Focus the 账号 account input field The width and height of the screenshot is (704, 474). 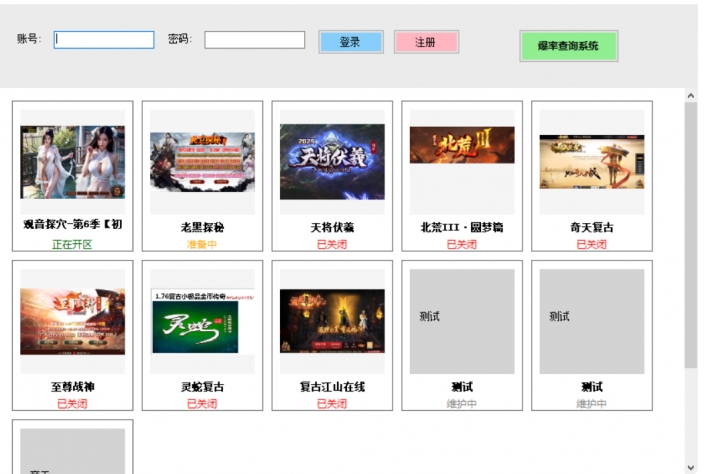(104, 40)
